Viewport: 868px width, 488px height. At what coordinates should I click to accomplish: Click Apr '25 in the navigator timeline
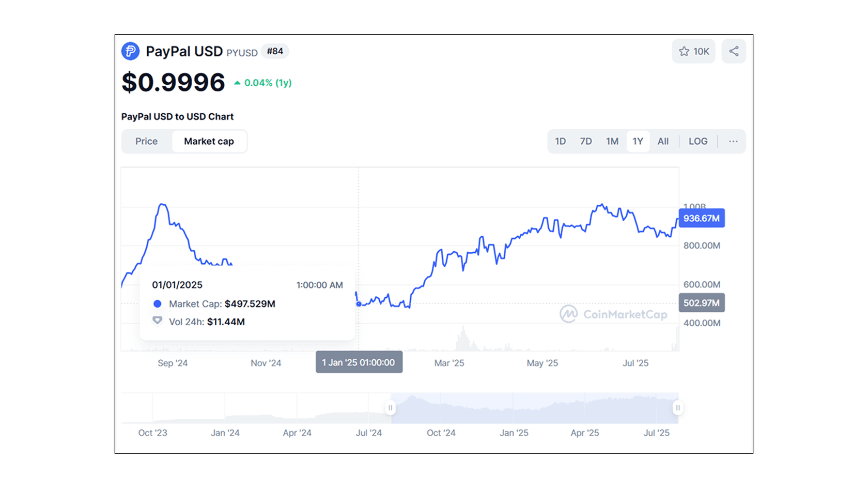coord(585,433)
